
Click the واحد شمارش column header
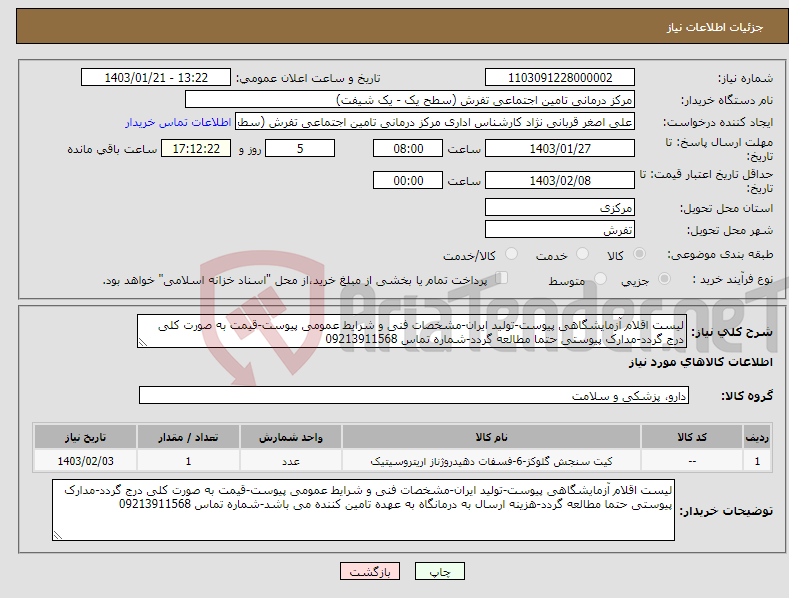291,437
